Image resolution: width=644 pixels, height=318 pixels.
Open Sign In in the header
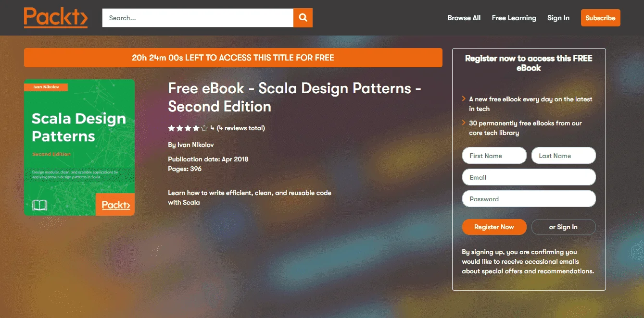tap(558, 18)
